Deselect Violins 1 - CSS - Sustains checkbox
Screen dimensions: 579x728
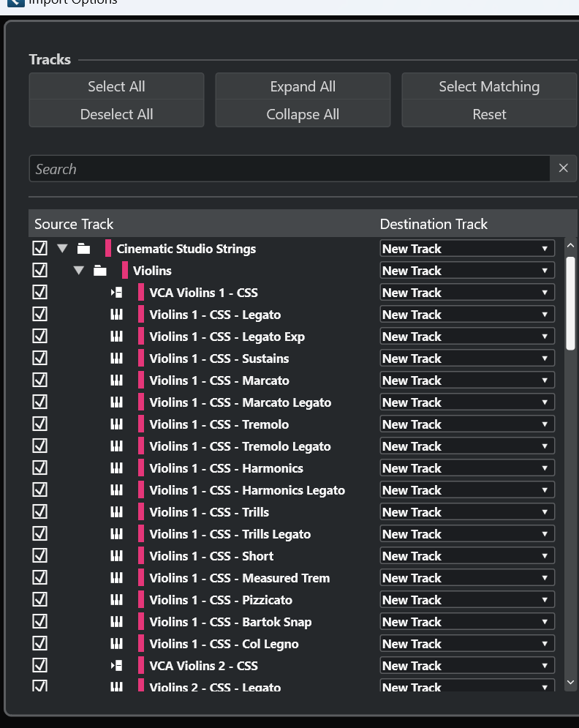coord(40,358)
